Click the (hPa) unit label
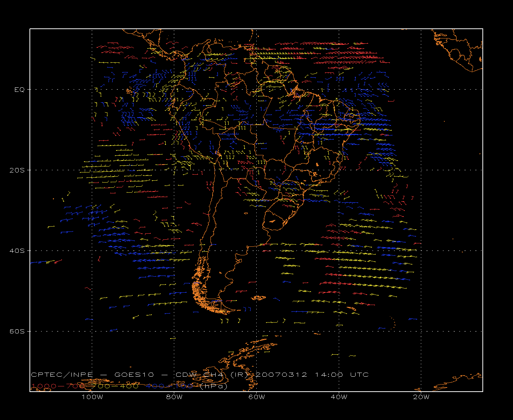This screenshot has height=420, width=513. (214, 386)
